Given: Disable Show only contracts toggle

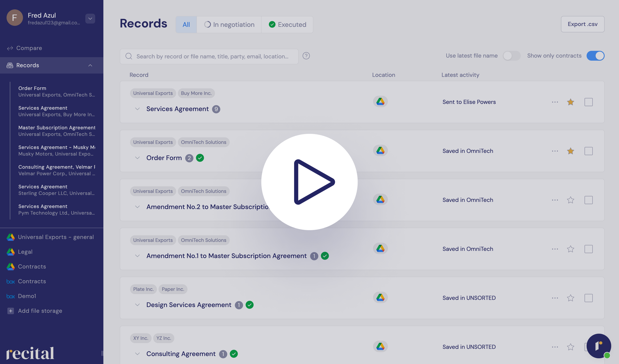Looking at the screenshot, I should 595,56.
